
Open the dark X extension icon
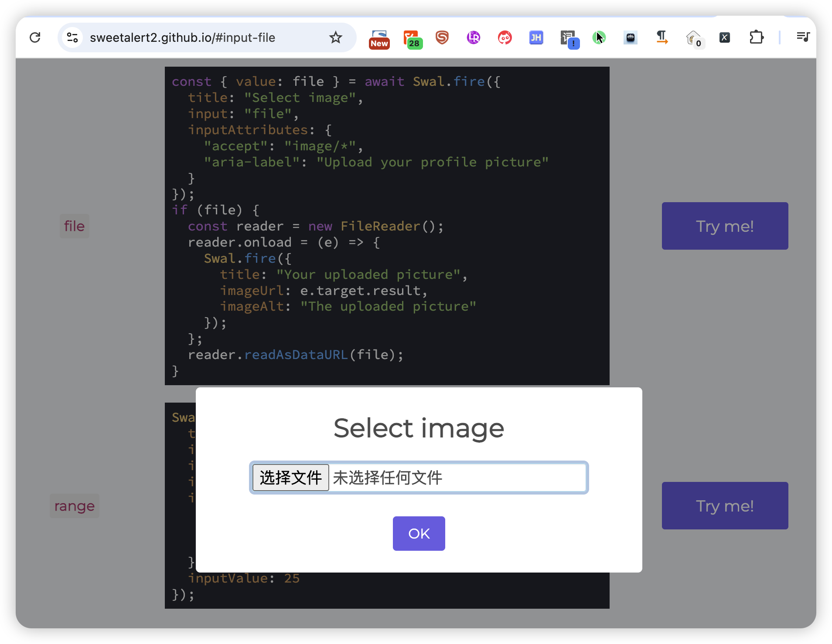point(724,37)
